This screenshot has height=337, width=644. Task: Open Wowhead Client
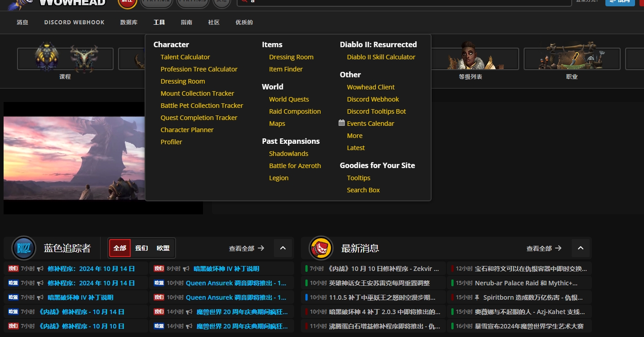(371, 87)
